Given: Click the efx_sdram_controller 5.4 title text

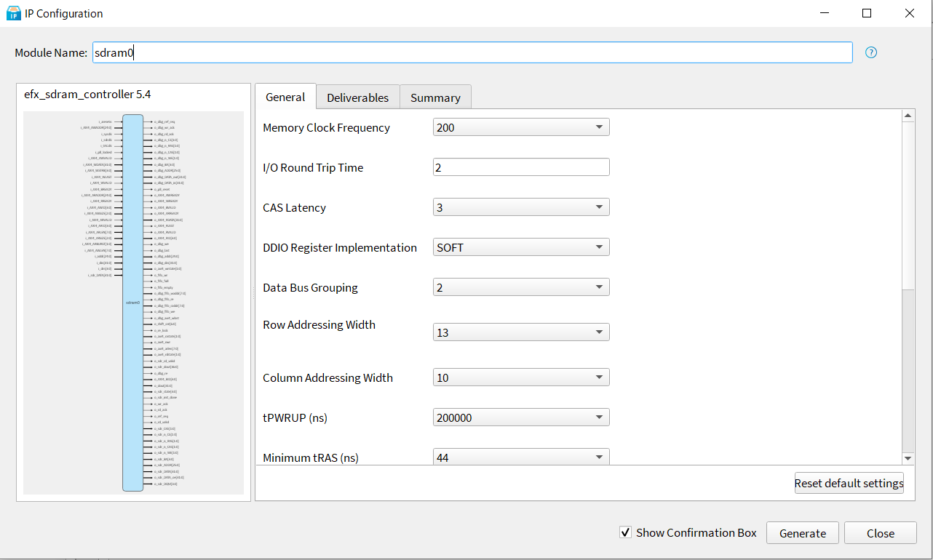Looking at the screenshot, I should pyautogui.click(x=88, y=94).
